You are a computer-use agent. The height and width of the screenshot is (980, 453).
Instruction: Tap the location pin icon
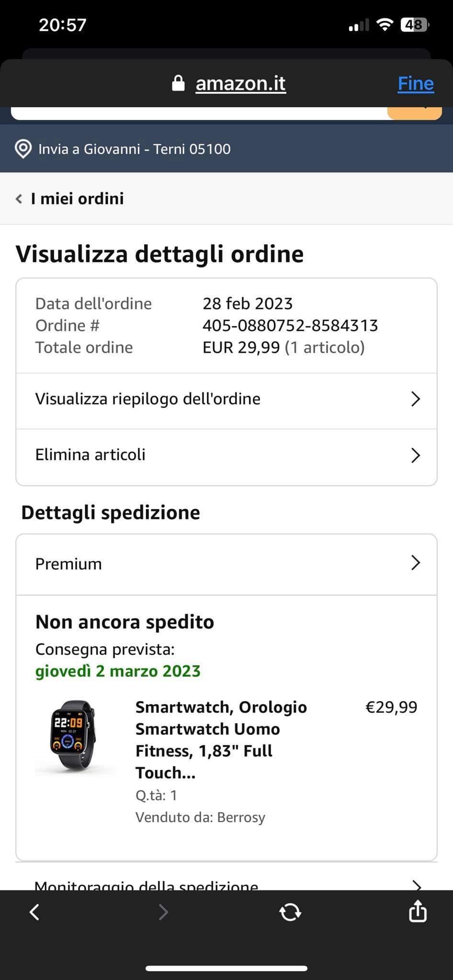(23, 149)
